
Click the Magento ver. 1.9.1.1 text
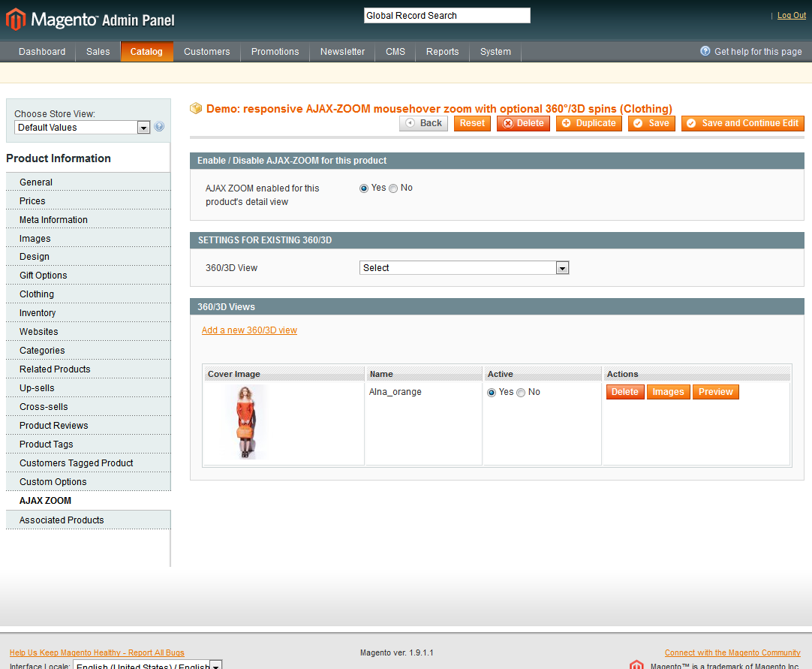(397, 653)
